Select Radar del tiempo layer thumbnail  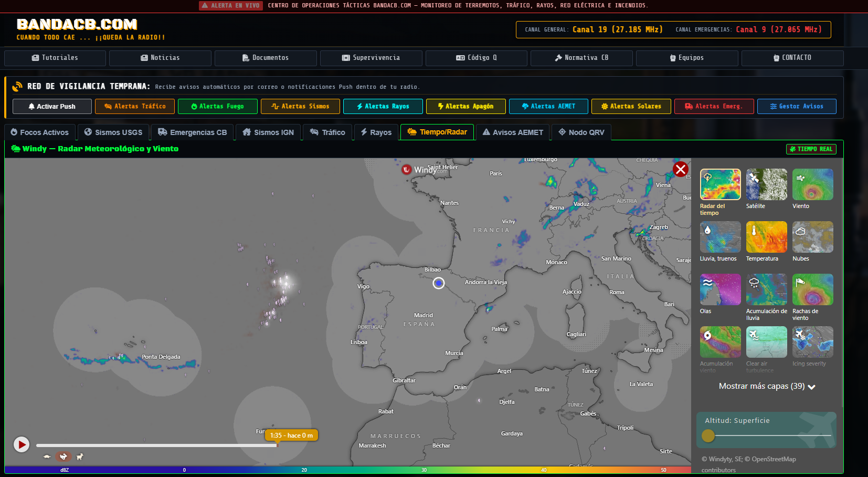(x=720, y=184)
